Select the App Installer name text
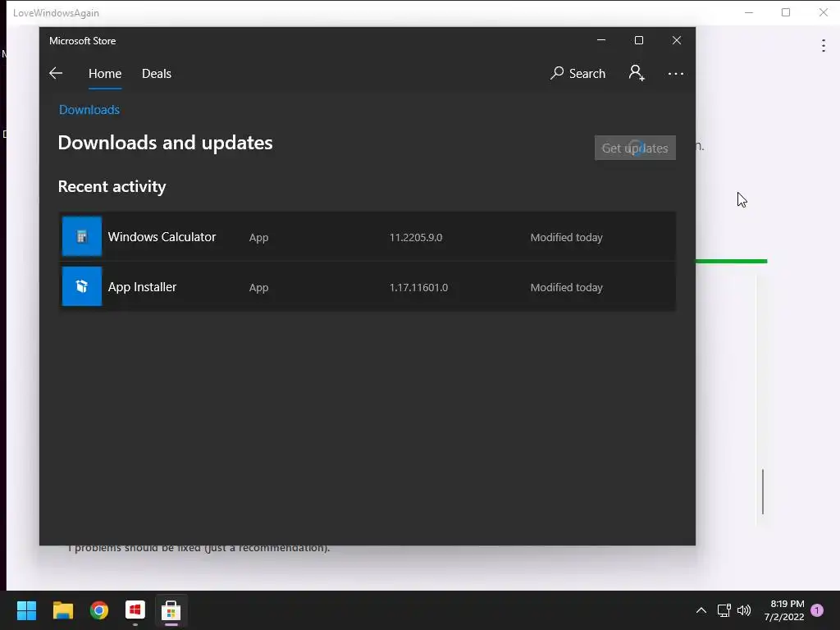This screenshot has width=840, height=630. (x=142, y=287)
